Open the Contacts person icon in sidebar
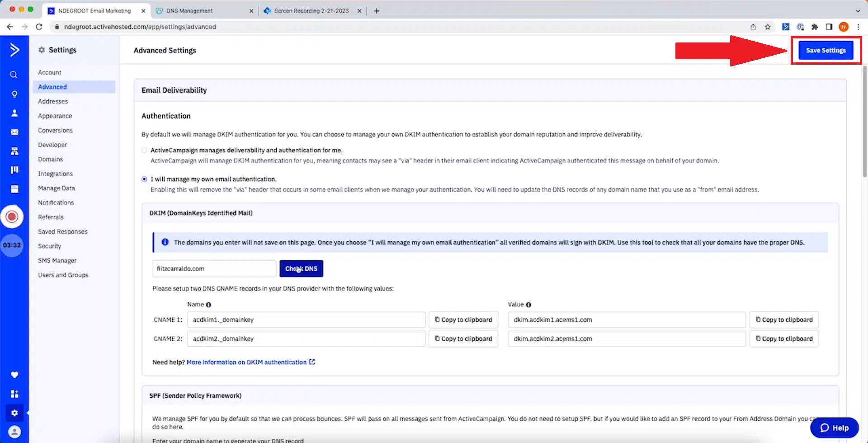Screen dimensions: 868x443 14,113
